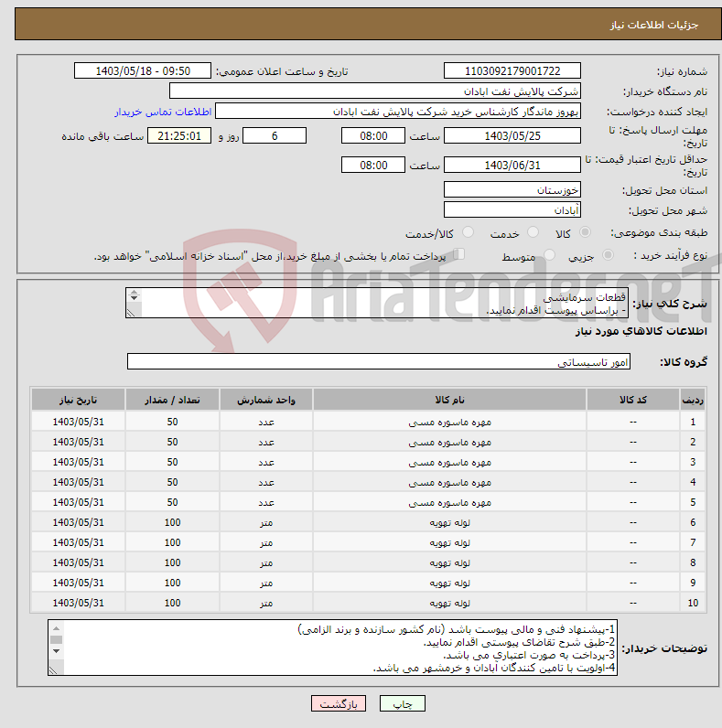Click the buyer notes scrollbar up arrow
Image resolution: width=722 pixels, height=728 pixels.
pos(56,628)
